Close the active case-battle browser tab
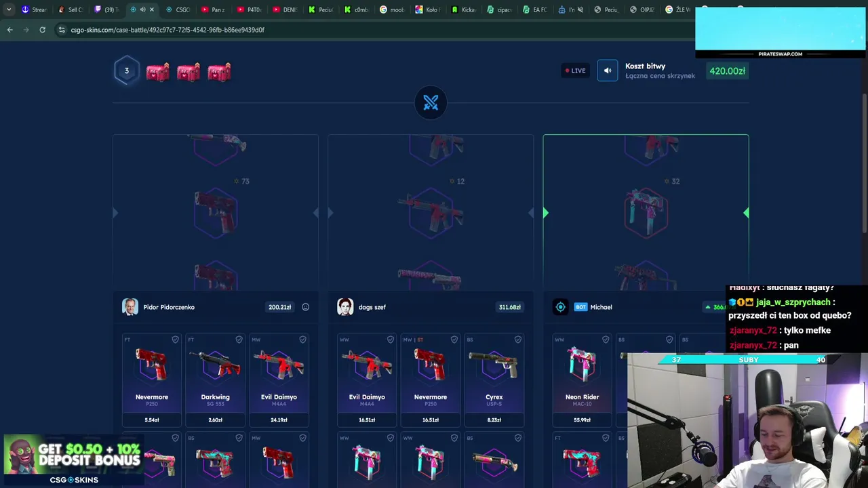Screen dimensions: 868x488 tap(152, 9)
